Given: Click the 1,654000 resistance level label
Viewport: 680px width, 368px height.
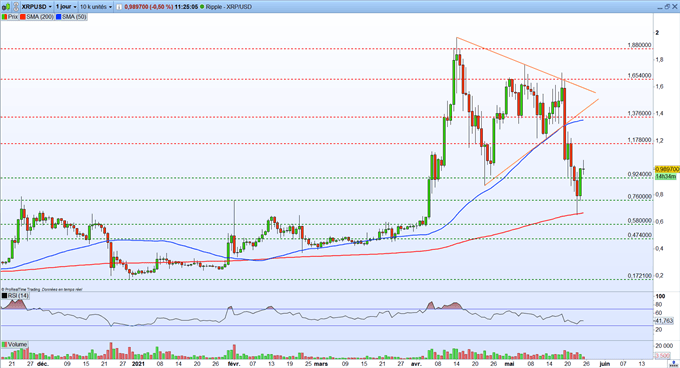Looking at the screenshot, I should coord(639,75).
